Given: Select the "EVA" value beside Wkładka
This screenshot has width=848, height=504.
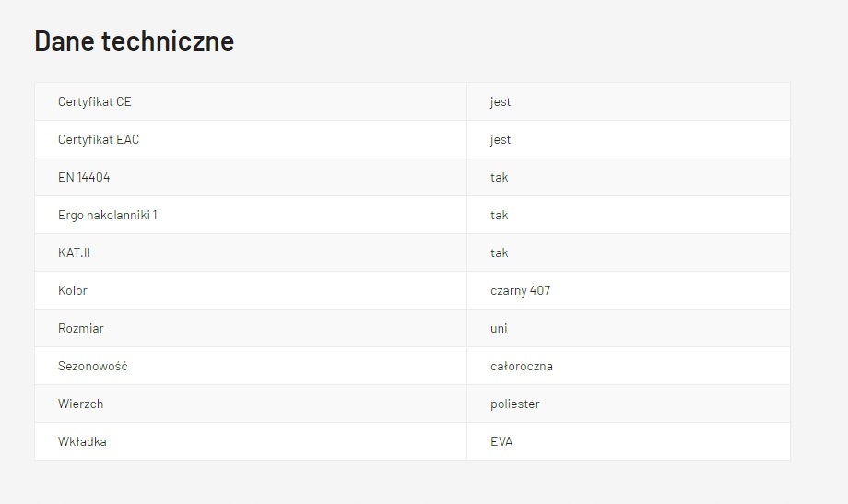Looking at the screenshot, I should pos(501,441).
